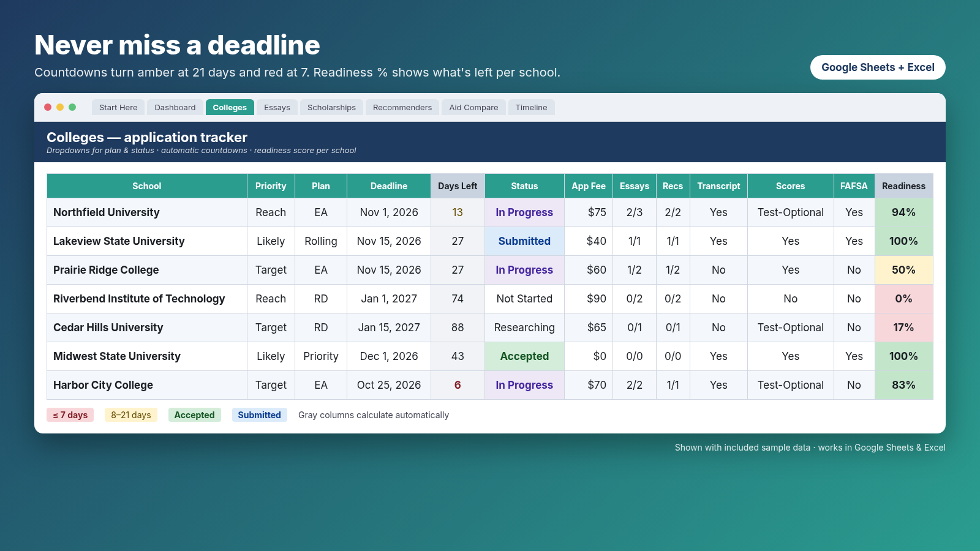Click the Accepted legend chip

[x=194, y=415]
